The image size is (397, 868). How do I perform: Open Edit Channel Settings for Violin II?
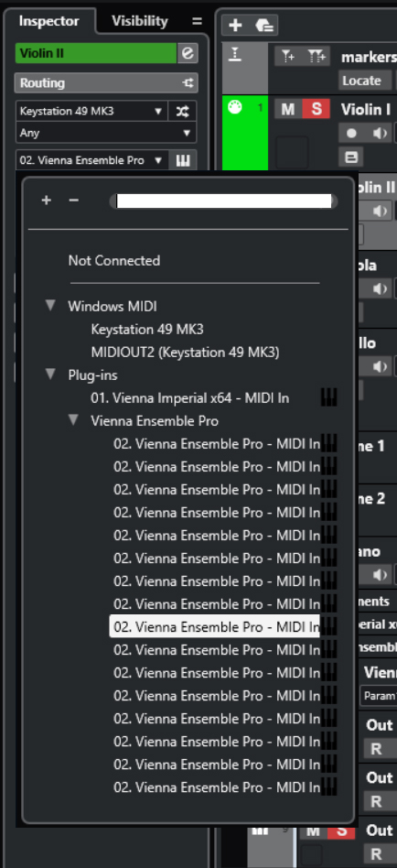188,53
